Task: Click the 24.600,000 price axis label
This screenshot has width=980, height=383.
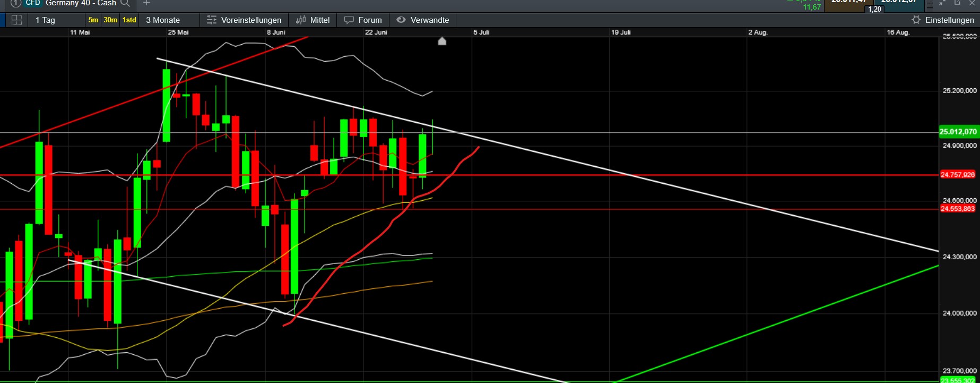Action: pyautogui.click(x=959, y=201)
